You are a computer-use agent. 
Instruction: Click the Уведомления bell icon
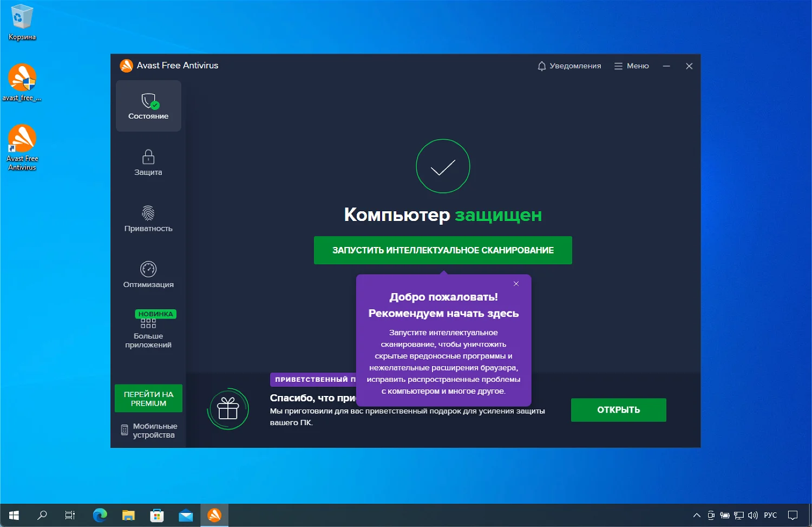pos(542,66)
